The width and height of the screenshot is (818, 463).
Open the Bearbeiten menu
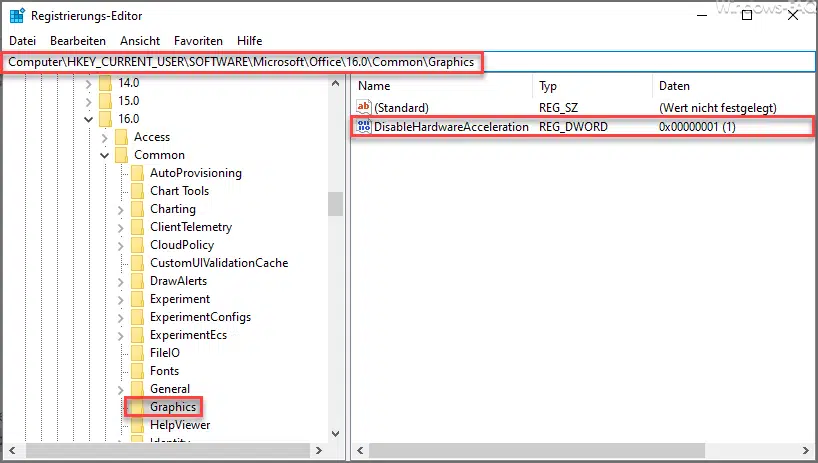coord(78,40)
